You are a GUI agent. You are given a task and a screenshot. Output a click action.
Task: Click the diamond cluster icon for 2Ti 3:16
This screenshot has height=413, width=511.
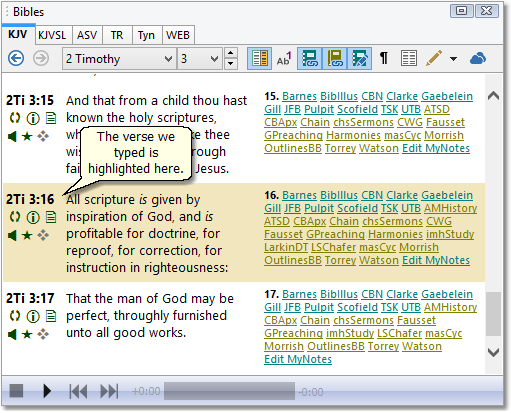pyautogui.click(x=43, y=235)
